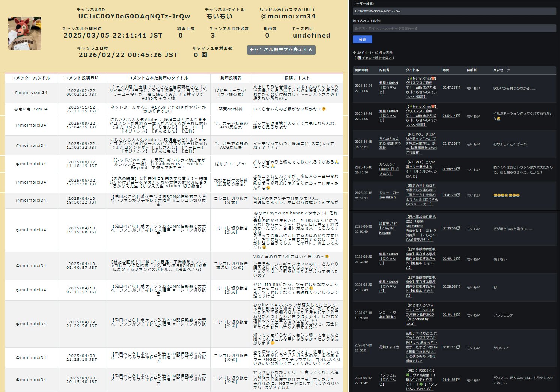Open 加賀美 ハヤト/Hayato Kagami streamer link

[388, 228]
